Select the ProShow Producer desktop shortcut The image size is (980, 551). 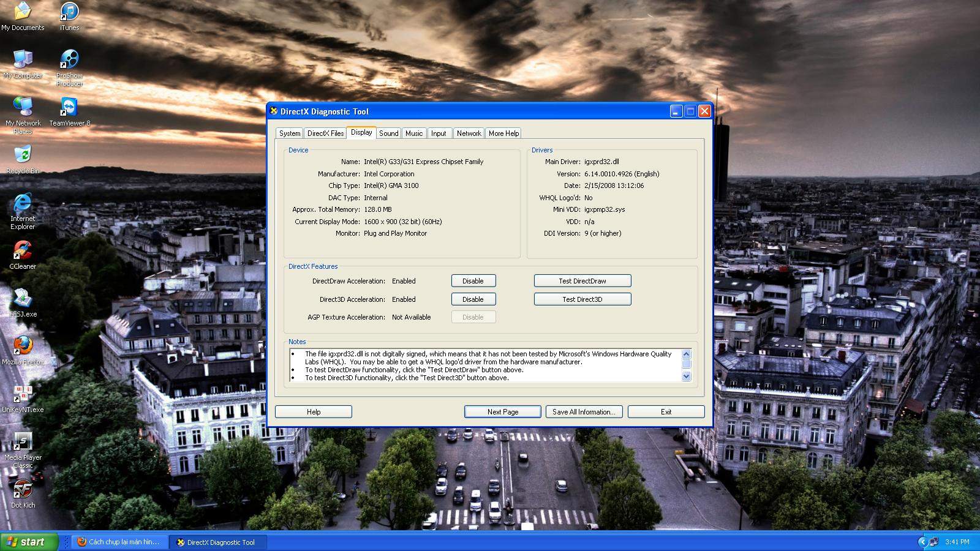click(x=69, y=60)
